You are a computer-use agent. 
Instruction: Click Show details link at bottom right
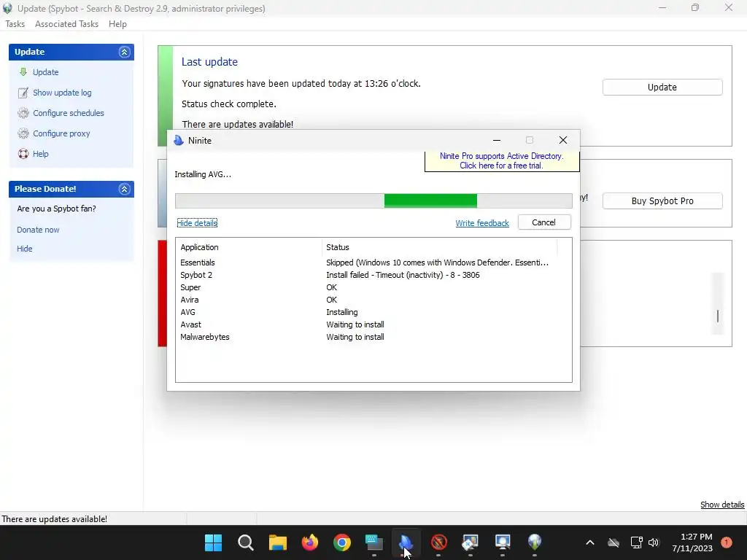tap(721, 505)
